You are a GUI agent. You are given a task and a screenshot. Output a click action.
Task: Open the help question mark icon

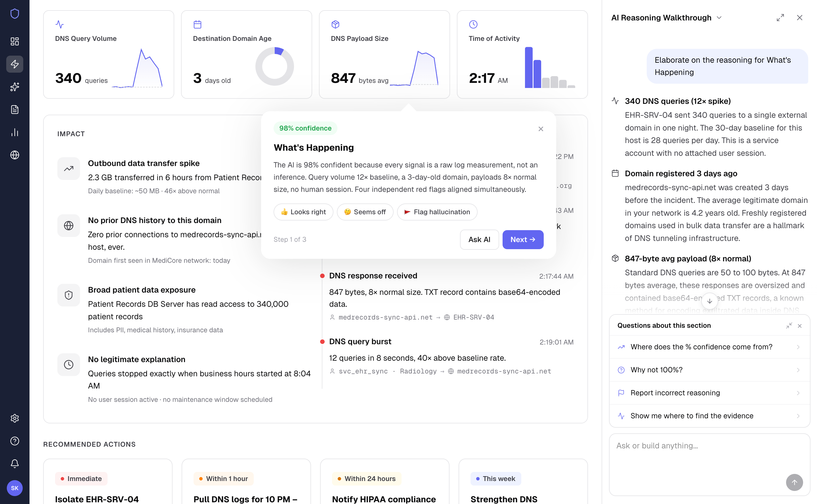pos(15,441)
